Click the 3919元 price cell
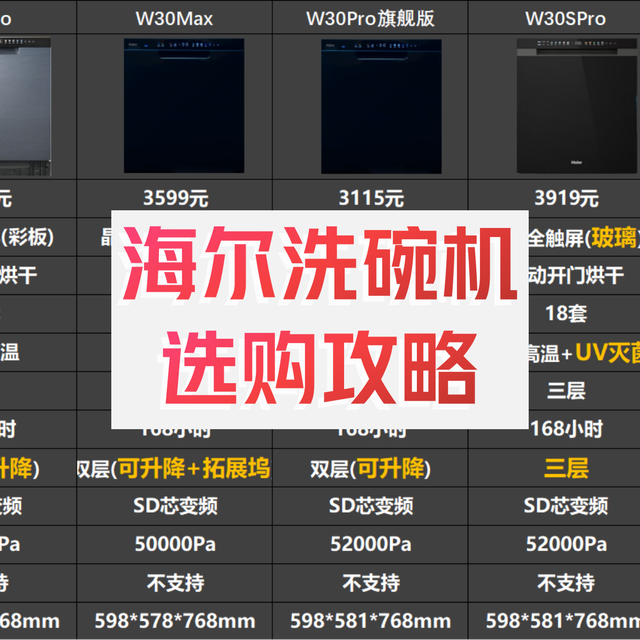 [566, 198]
